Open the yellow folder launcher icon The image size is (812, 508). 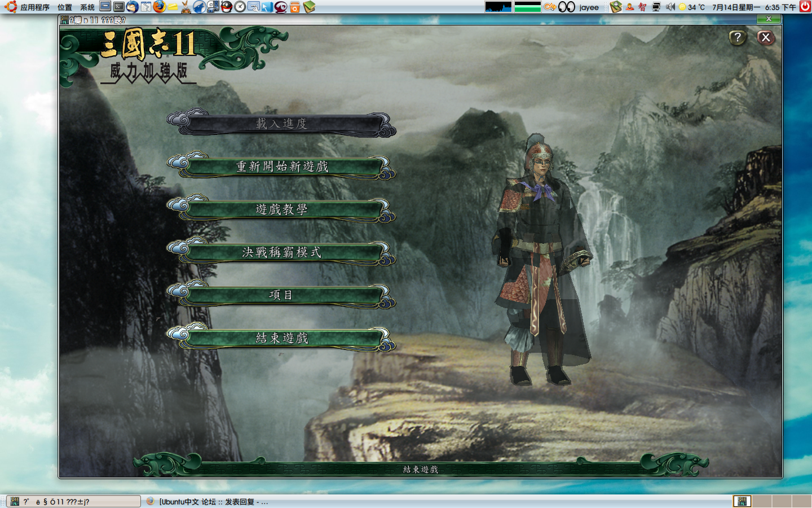click(173, 7)
